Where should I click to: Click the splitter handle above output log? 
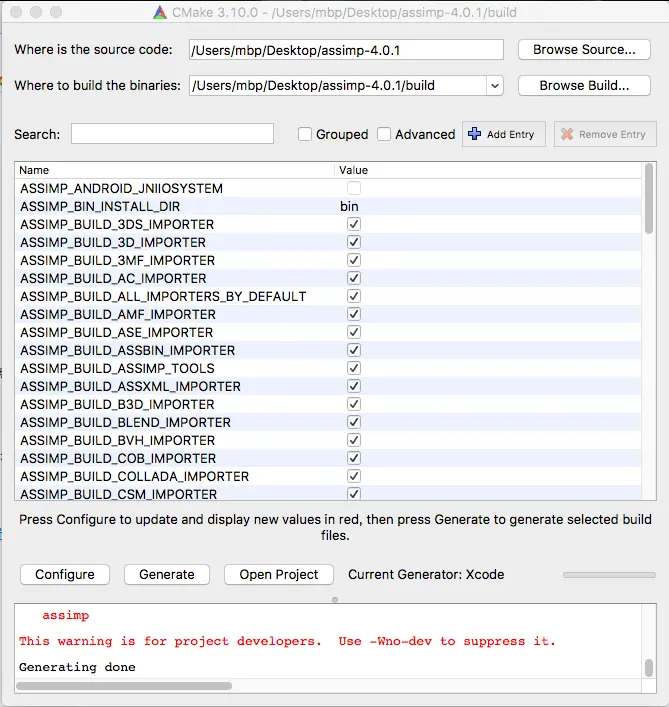point(335,600)
